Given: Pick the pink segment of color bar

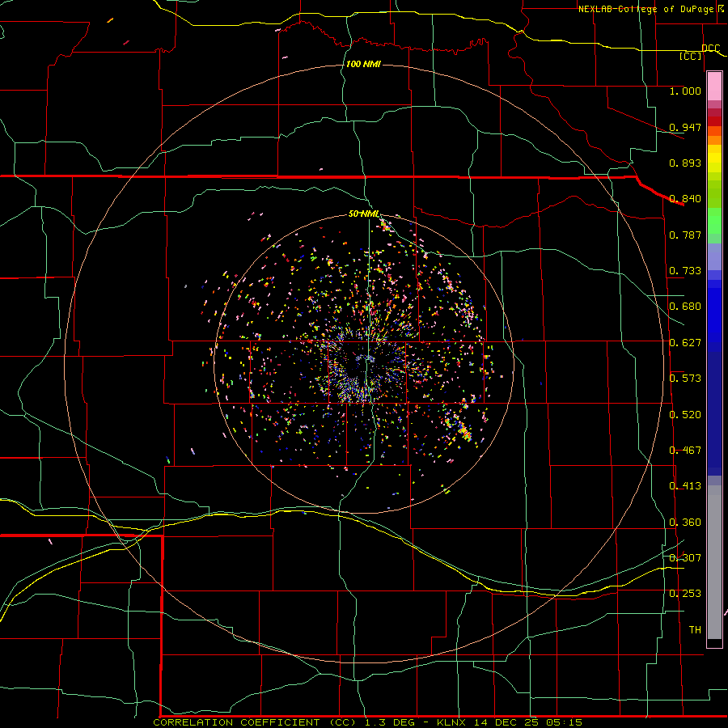Looking at the screenshot, I should [714, 87].
